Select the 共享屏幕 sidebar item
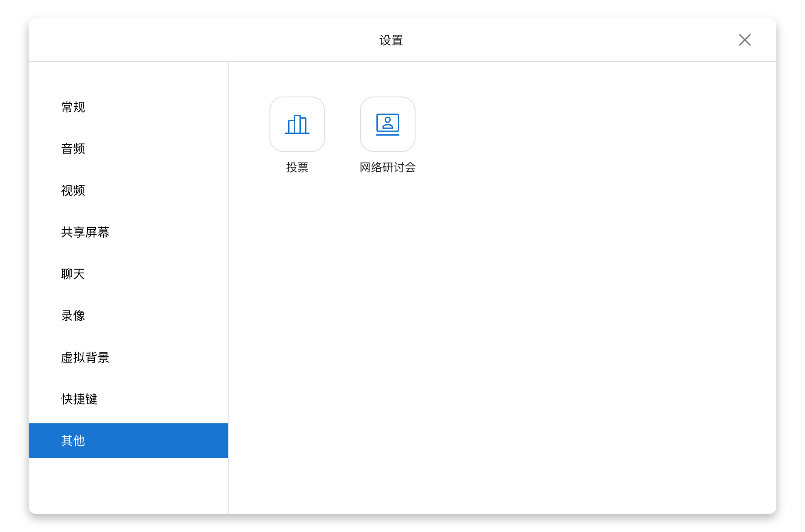The width and height of the screenshot is (805, 532). (x=128, y=232)
